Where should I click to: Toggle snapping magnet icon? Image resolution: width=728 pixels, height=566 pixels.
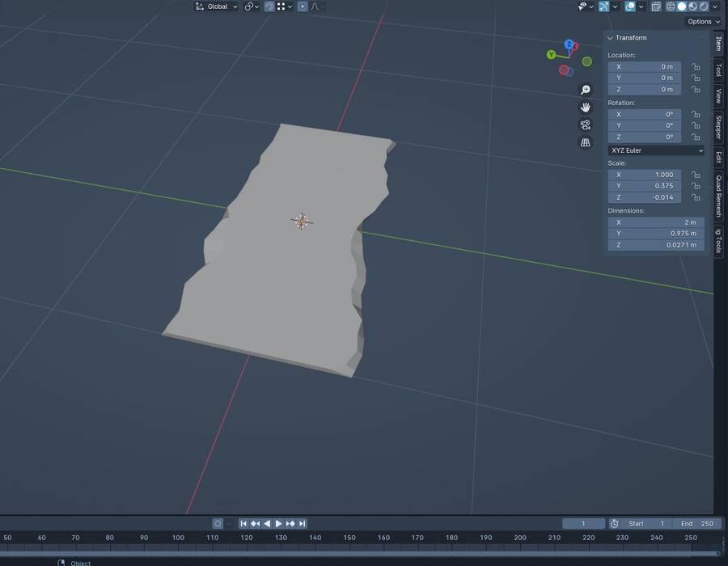pyautogui.click(x=269, y=6)
